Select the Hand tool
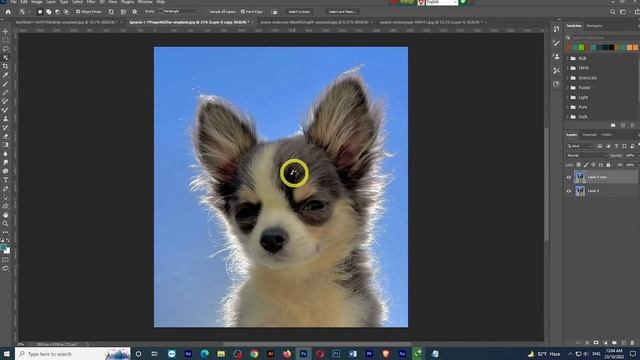Image resolution: width=640 pixels, height=360 pixels. (5, 215)
